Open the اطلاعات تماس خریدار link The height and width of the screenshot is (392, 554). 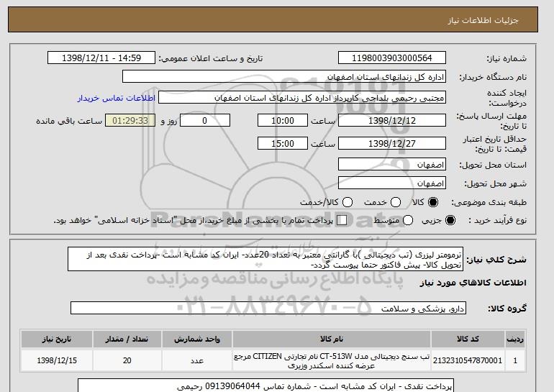click(x=117, y=98)
